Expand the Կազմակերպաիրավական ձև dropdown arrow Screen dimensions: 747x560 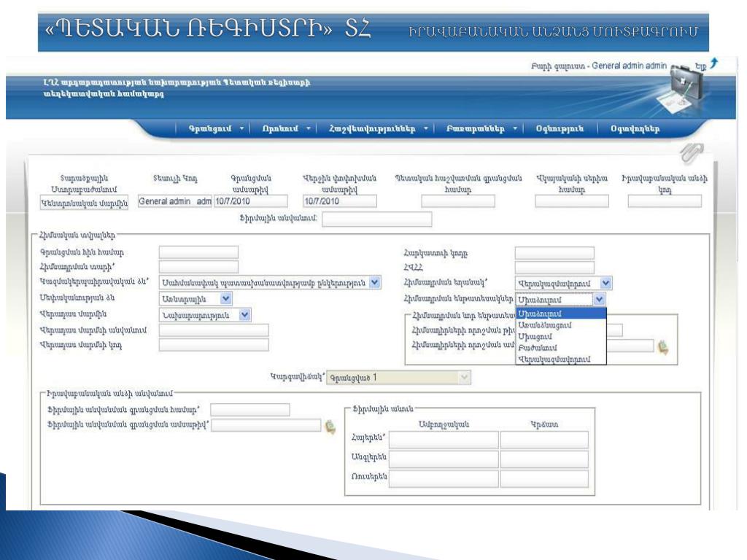375,282
